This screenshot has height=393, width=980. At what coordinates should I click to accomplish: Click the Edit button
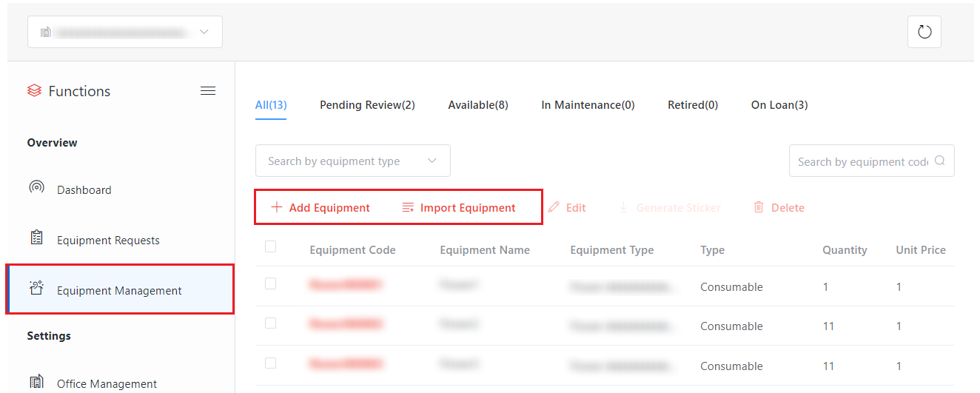click(567, 207)
